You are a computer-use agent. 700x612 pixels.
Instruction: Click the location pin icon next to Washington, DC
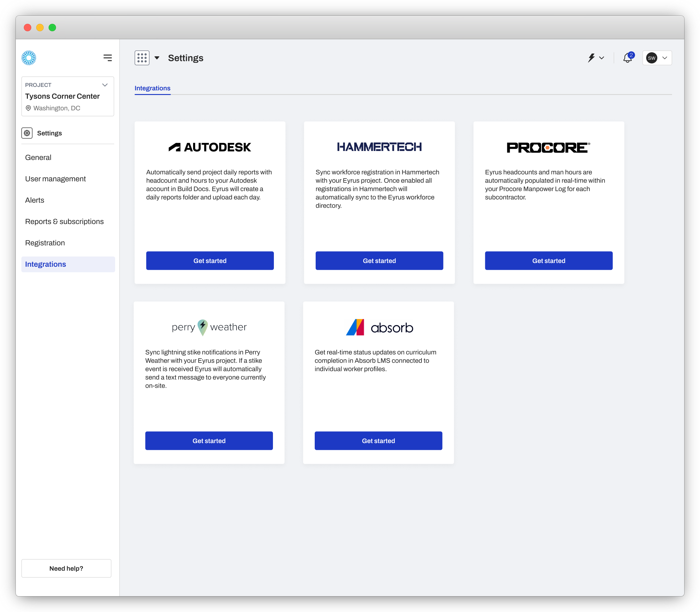point(28,108)
